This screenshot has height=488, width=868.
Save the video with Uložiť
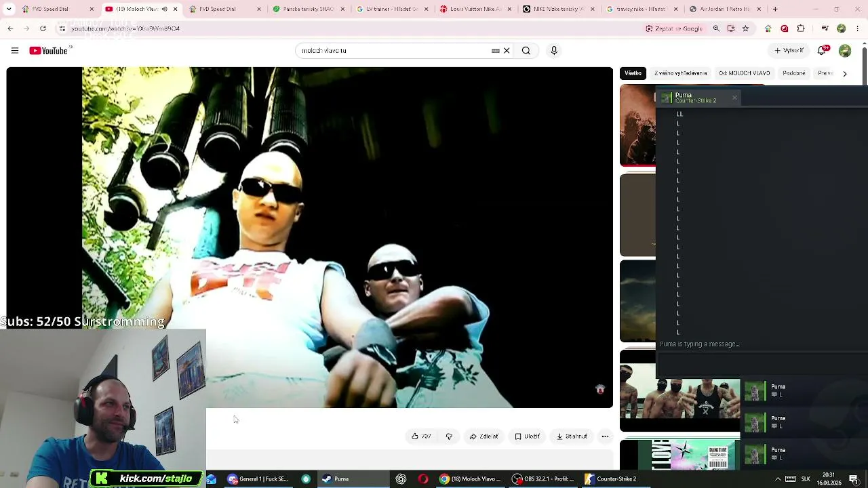[x=528, y=436]
